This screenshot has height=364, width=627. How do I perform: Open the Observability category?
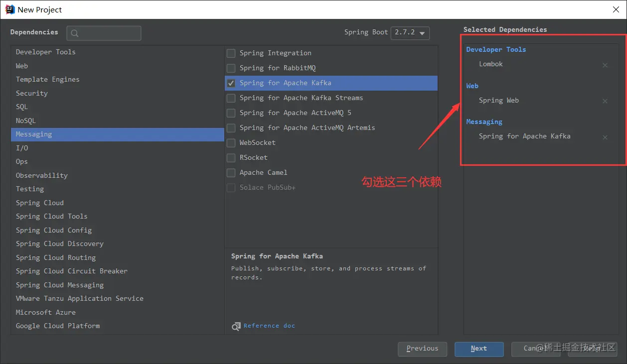point(118,175)
